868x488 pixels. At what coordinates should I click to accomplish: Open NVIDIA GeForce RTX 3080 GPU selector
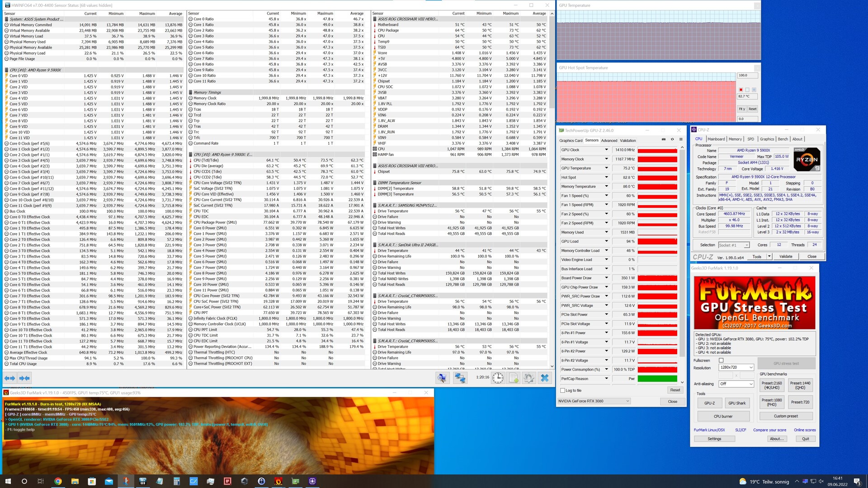(x=594, y=401)
